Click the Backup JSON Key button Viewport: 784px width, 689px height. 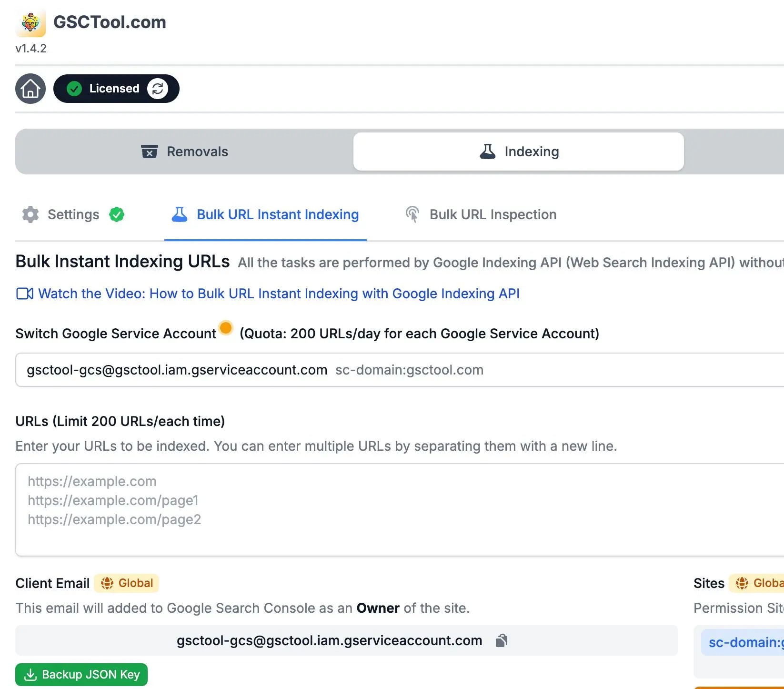[81, 675]
